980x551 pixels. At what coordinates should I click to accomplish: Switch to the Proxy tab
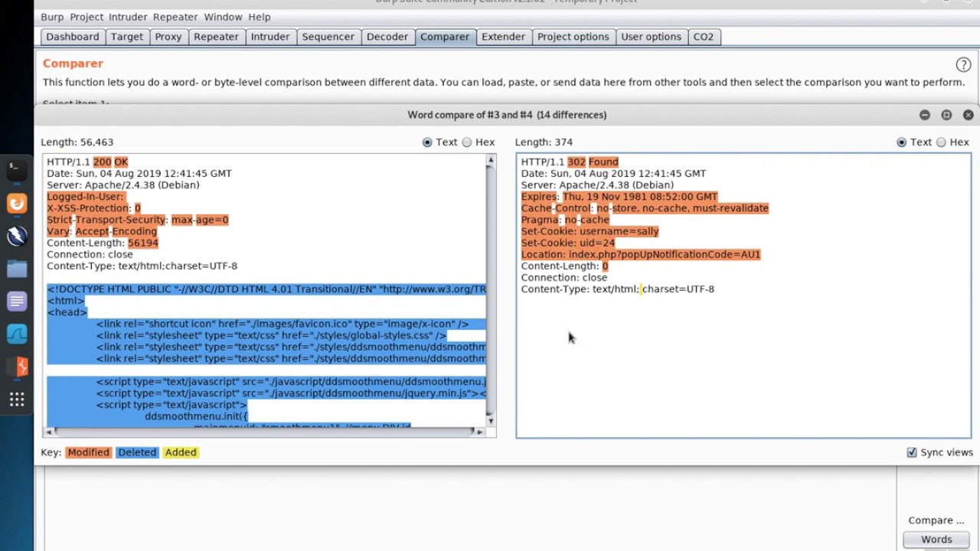pyautogui.click(x=168, y=37)
